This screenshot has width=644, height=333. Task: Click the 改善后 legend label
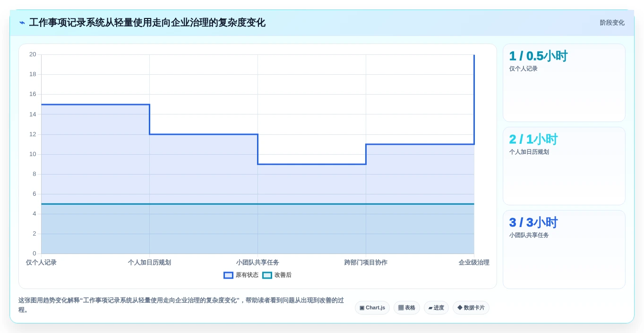tap(283, 275)
